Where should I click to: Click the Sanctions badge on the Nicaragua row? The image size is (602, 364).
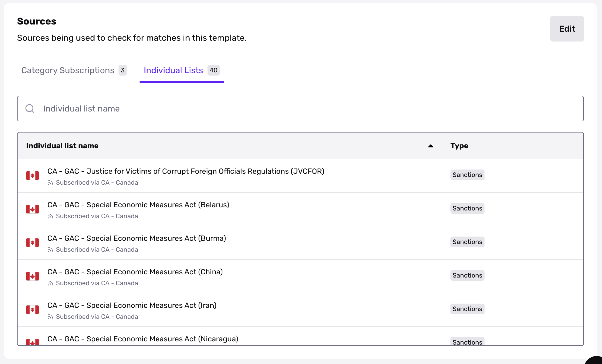(x=467, y=342)
